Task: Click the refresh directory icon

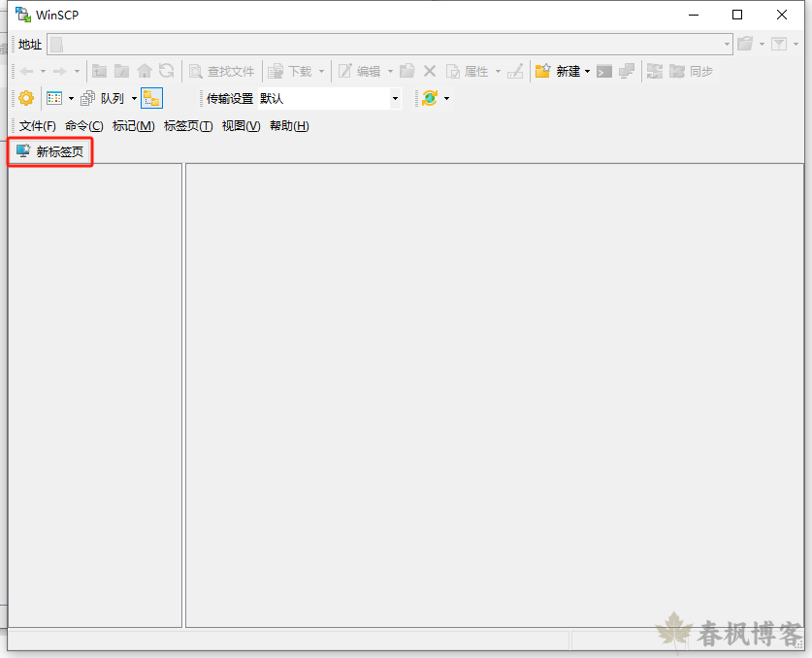Action: (x=166, y=71)
